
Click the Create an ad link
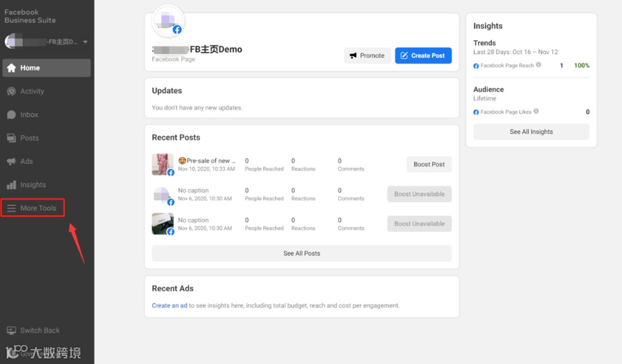[x=170, y=306]
